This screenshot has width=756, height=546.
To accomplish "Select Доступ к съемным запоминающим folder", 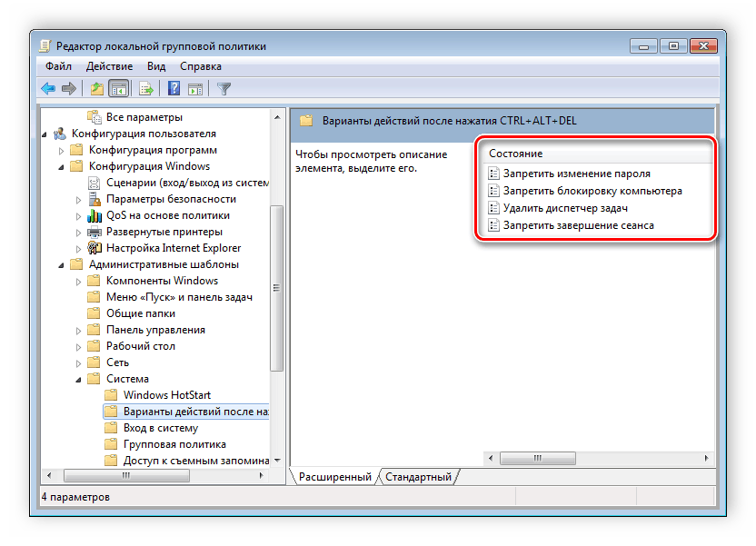I will pyautogui.click(x=196, y=461).
